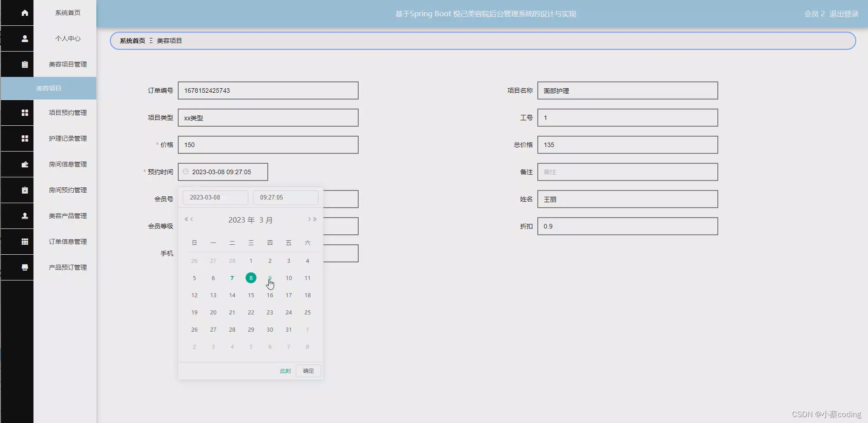
Task: Click the 价格 input field
Action: pyautogui.click(x=268, y=145)
